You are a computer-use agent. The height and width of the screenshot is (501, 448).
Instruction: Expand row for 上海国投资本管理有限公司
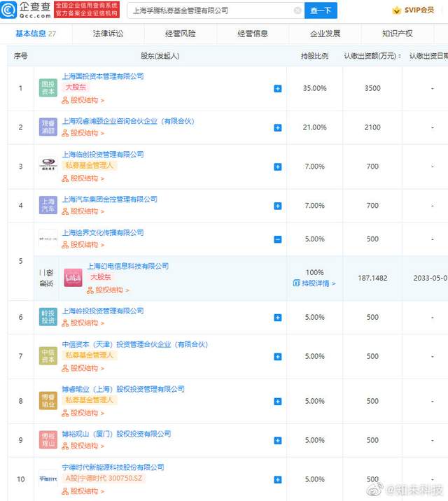click(x=278, y=89)
